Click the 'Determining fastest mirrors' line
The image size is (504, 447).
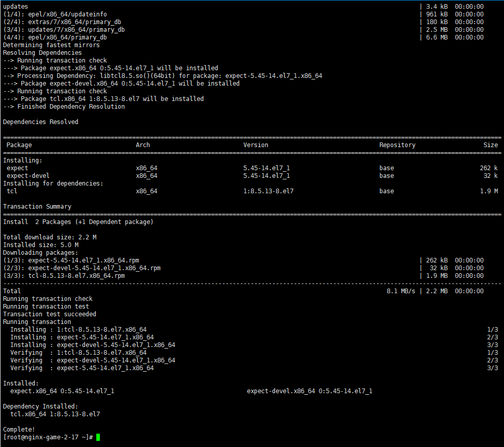51,45
